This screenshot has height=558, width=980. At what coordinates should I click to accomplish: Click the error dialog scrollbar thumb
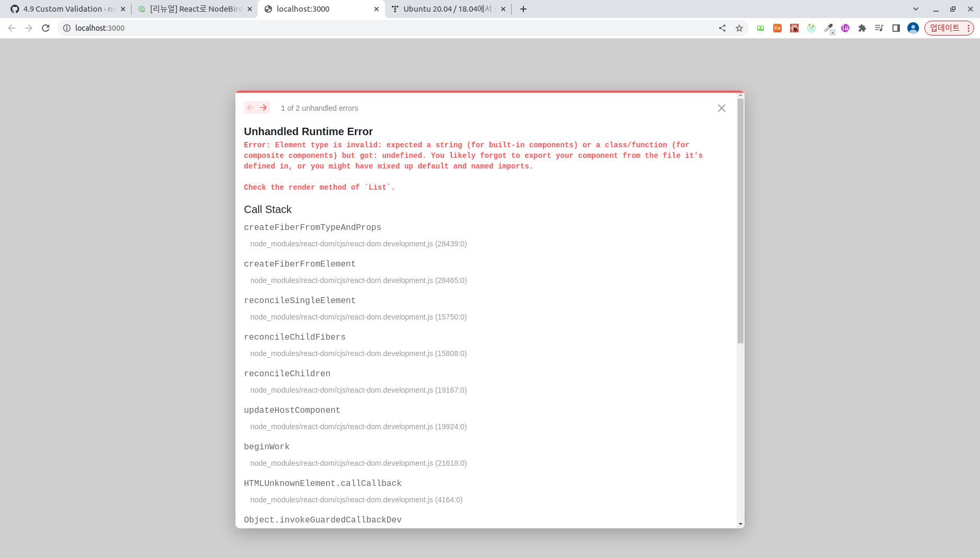pyautogui.click(x=740, y=220)
